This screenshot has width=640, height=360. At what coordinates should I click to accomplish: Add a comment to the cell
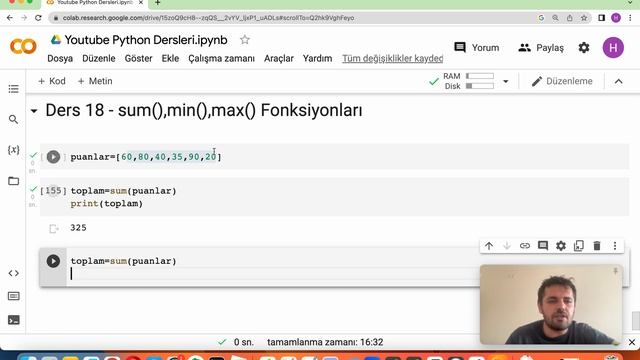tap(543, 246)
